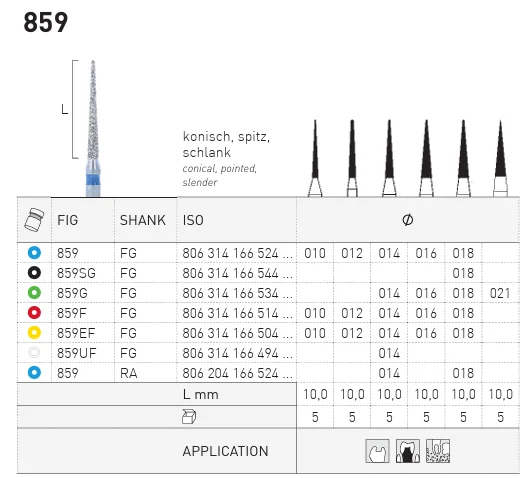Click the bur silhouette above column 014
526x478 pixels.
(389, 158)
